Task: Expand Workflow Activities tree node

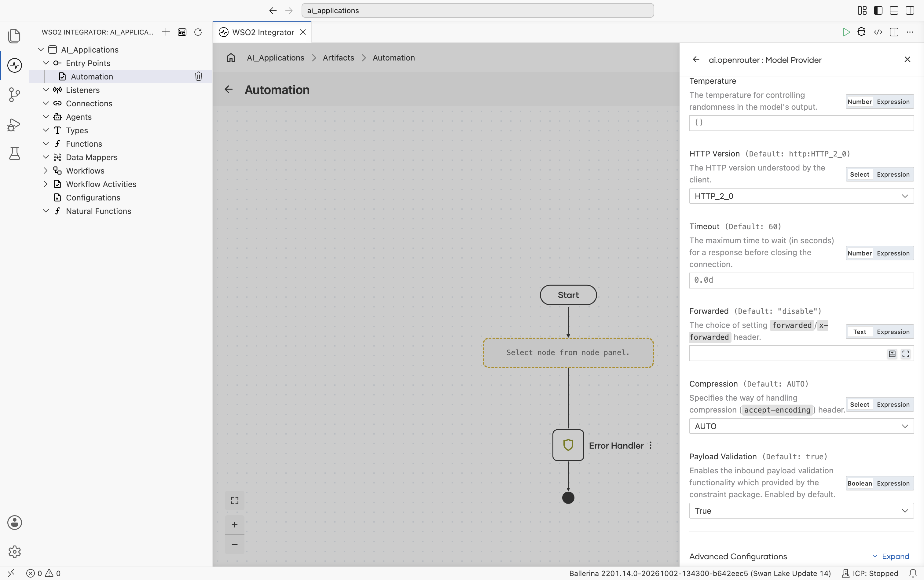Action: coord(46,184)
